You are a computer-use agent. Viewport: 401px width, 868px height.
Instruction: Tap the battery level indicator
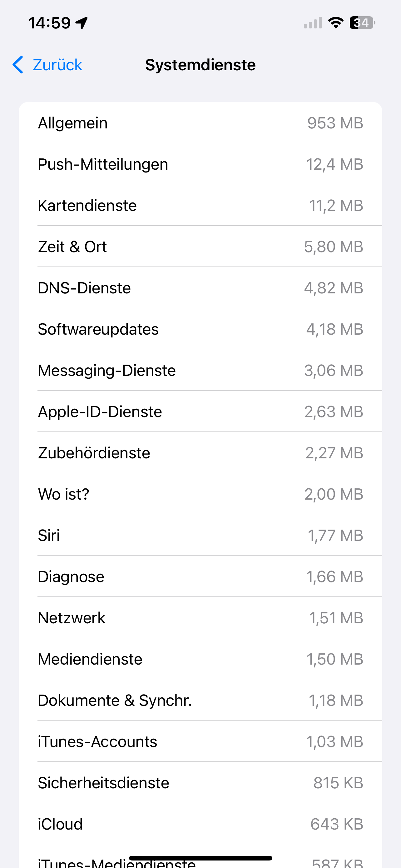click(362, 23)
